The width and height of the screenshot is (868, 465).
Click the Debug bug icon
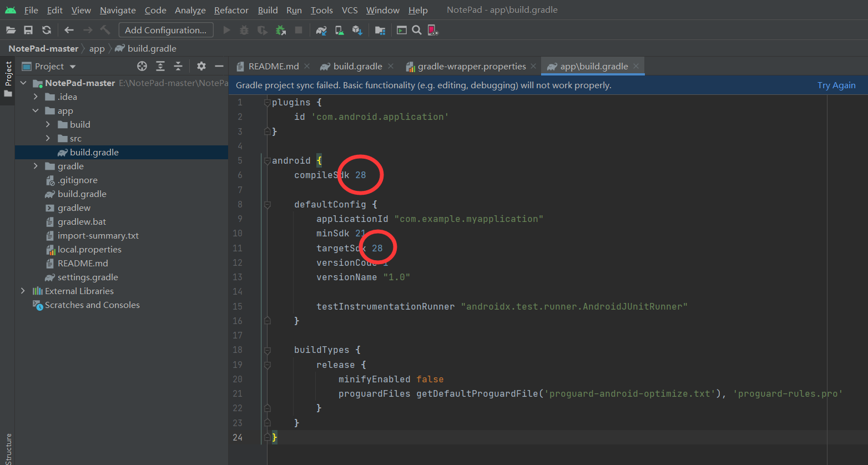click(244, 30)
